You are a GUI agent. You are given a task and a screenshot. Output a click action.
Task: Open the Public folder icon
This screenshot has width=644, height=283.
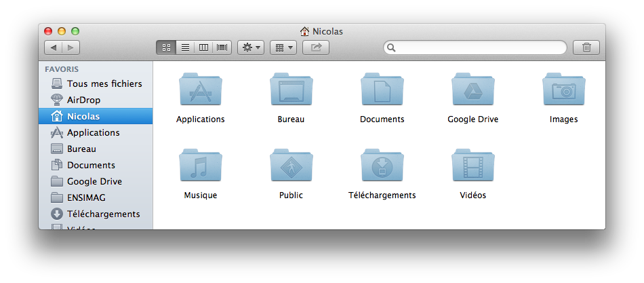pyautogui.click(x=291, y=166)
